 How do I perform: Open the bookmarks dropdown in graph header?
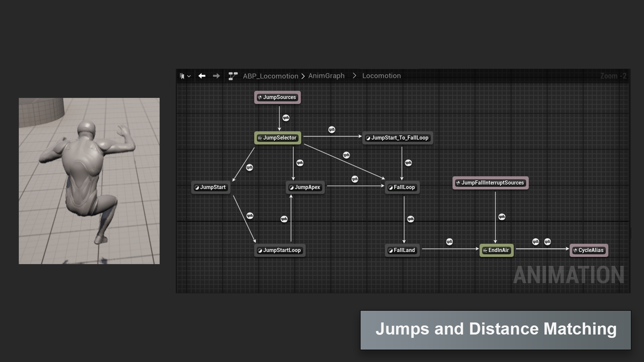tap(185, 76)
